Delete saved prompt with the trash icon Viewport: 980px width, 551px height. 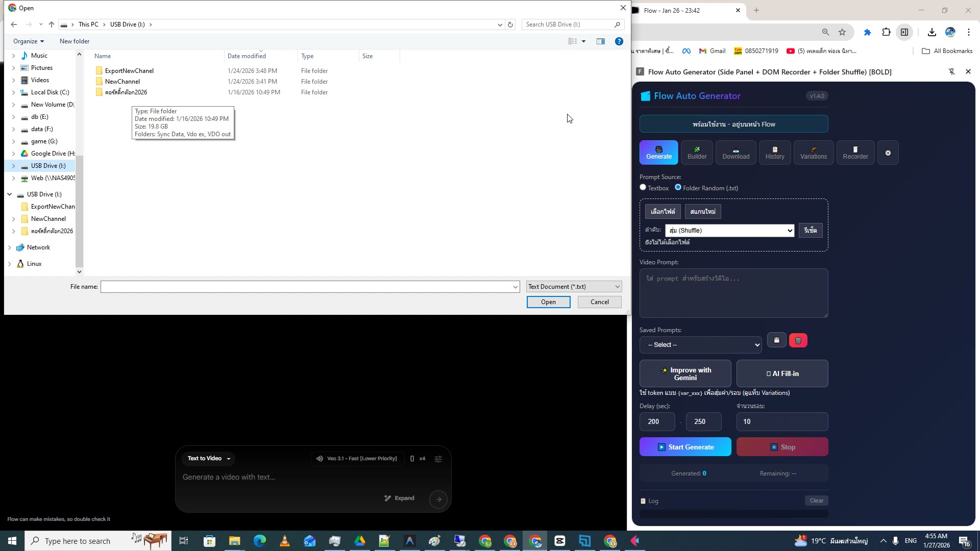[798, 340]
